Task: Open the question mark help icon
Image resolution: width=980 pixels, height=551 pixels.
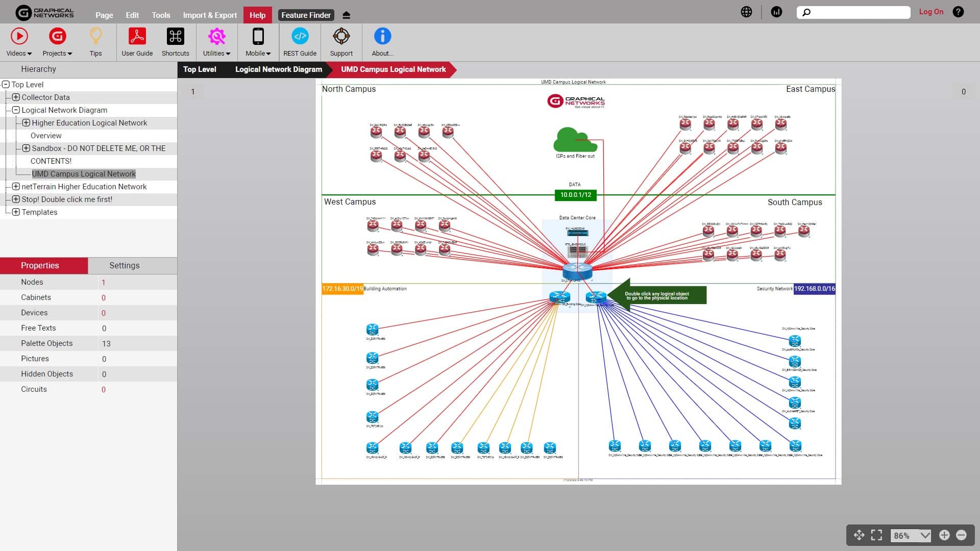Action: coord(958,12)
